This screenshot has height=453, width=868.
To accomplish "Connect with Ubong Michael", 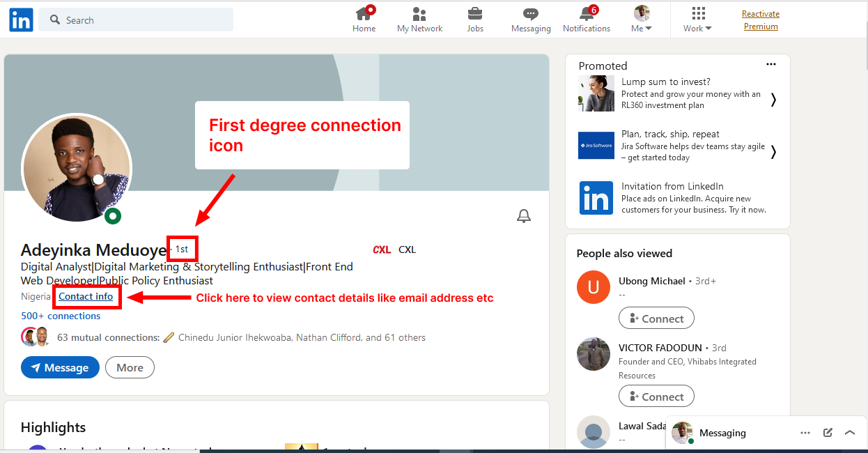I will tap(656, 318).
